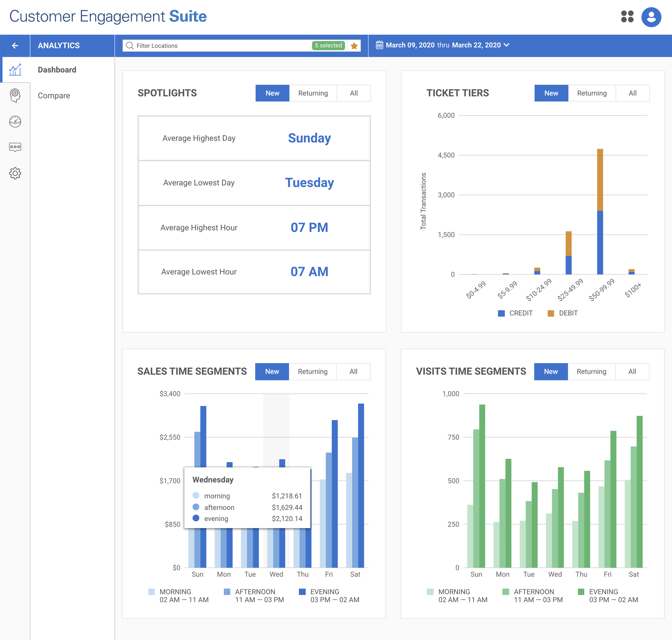Select New in Spotlights
The height and width of the screenshot is (640, 672).
(x=272, y=93)
